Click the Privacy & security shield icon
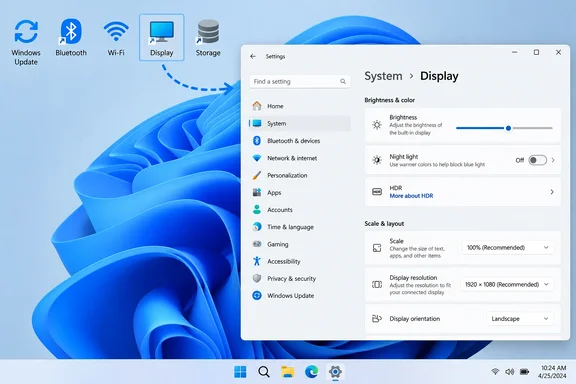576x384 pixels. click(257, 279)
